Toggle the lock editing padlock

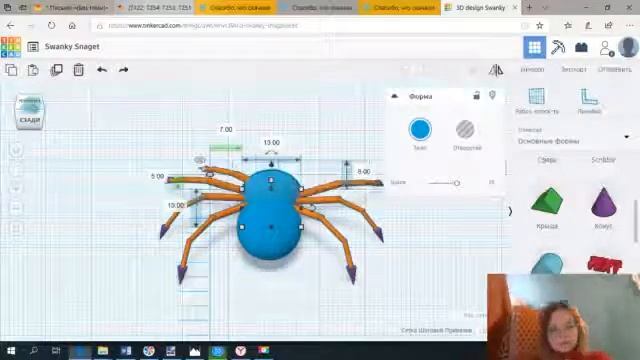tap(476, 96)
